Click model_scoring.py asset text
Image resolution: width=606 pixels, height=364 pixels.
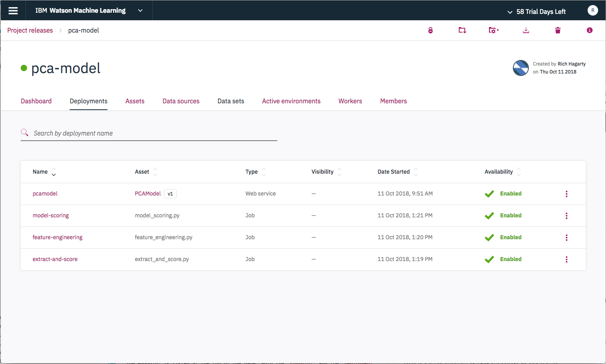pyautogui.click(x=157, y=215)
